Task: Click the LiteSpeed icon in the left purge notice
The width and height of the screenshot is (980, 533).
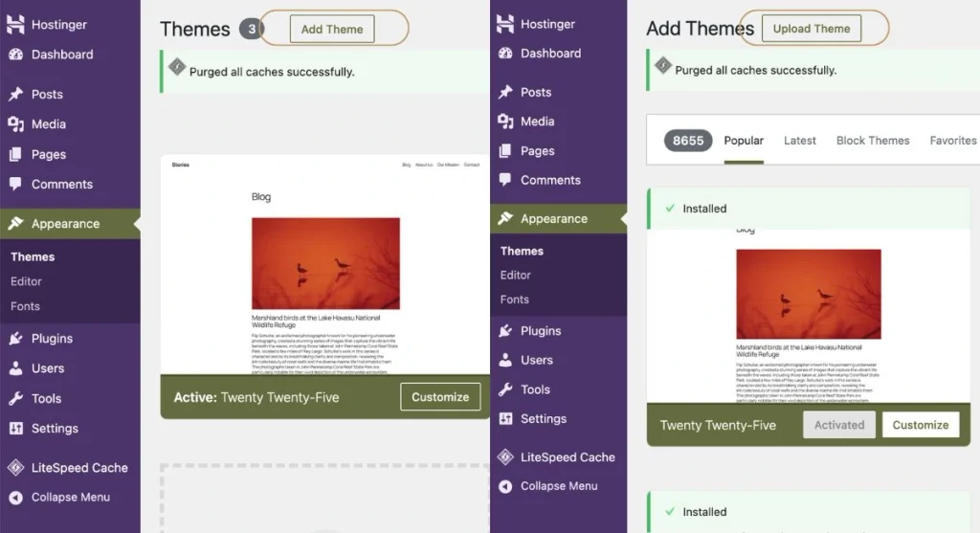Action: click(x=177, y=66)
